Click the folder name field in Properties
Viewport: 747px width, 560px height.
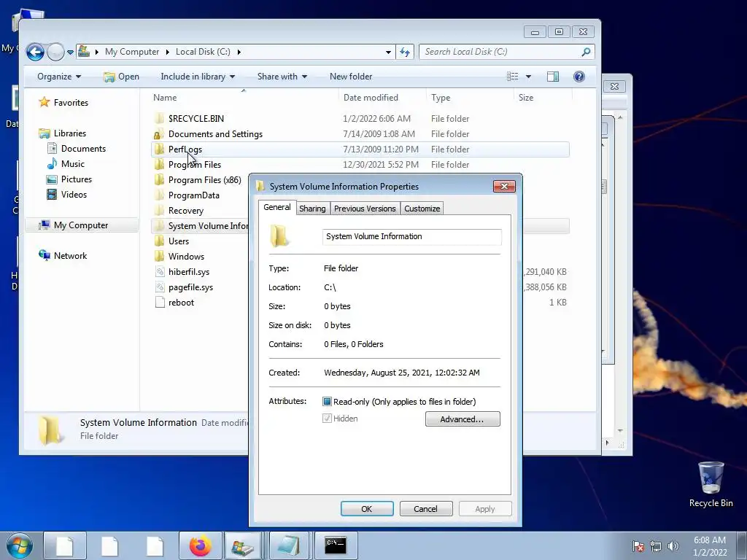tap(411, 237)
